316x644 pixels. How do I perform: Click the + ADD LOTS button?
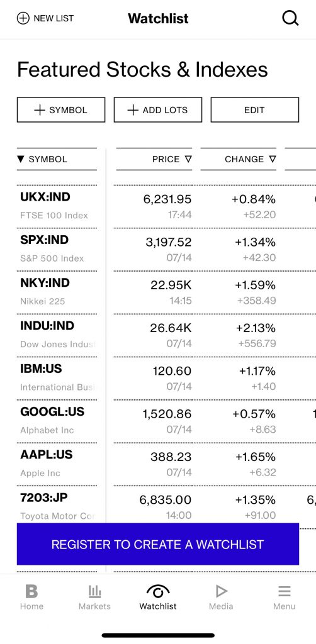tap(158, 109)
